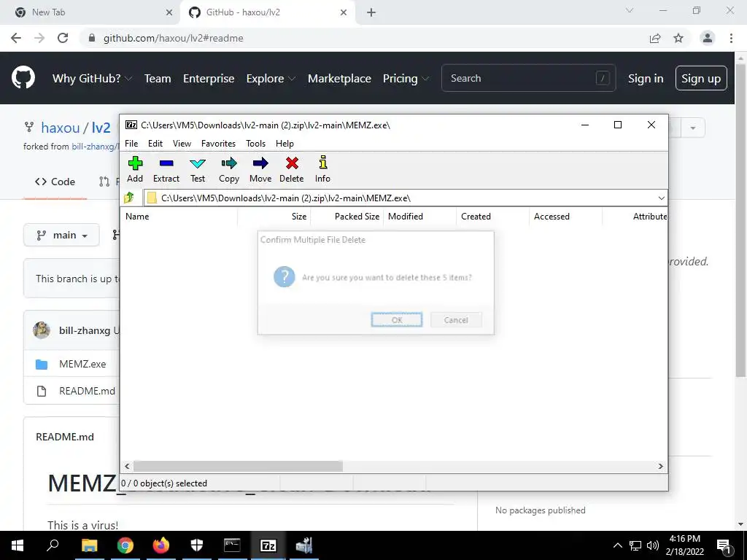The height and width of the screenshot is (560, 747).
Task: Open a new browser tab
Action: [371, 12]
